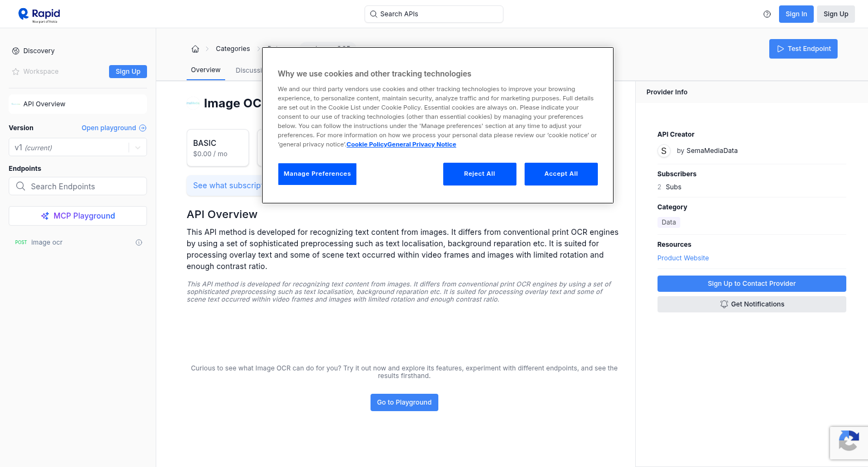Click the 'API Overview' section heading

[x=222, y=214]
